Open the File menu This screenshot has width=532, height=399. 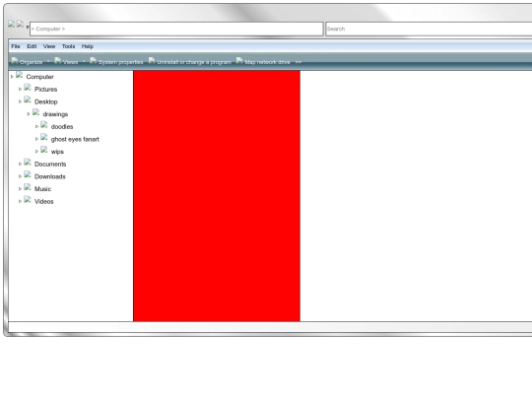click(x=16, y=46)
